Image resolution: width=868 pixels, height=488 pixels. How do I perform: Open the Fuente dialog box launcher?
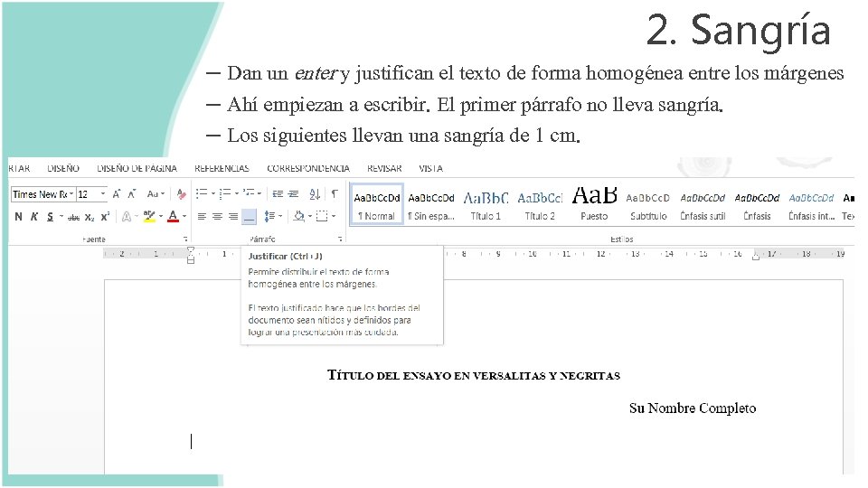pyautogui.click(x=185, y=239)
